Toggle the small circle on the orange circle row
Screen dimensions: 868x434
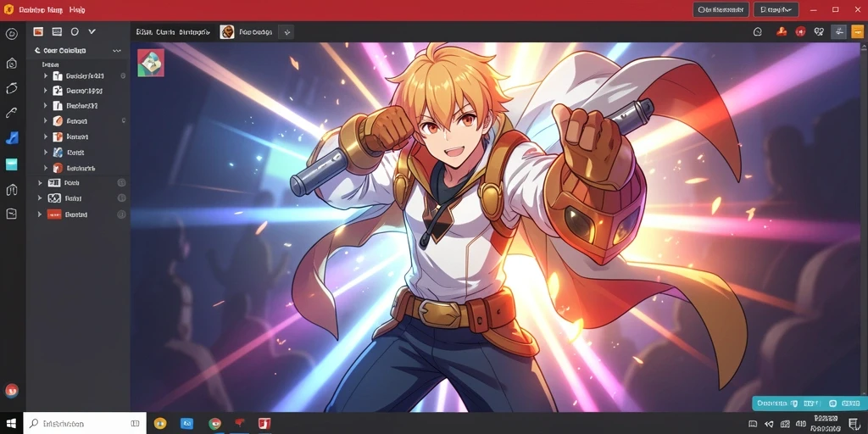point(123,120)
